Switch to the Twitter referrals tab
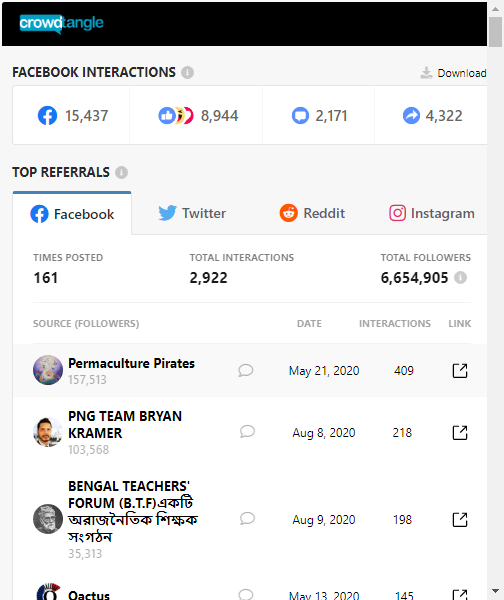Image resolution: width=504 pixels, height=600 pixels. tap(192, 213)
